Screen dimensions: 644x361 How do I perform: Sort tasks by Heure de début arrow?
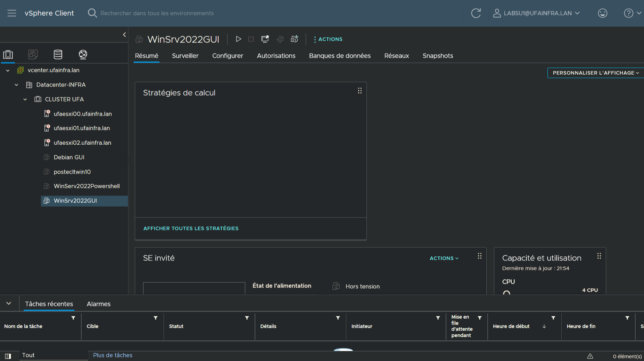(544, 326)
